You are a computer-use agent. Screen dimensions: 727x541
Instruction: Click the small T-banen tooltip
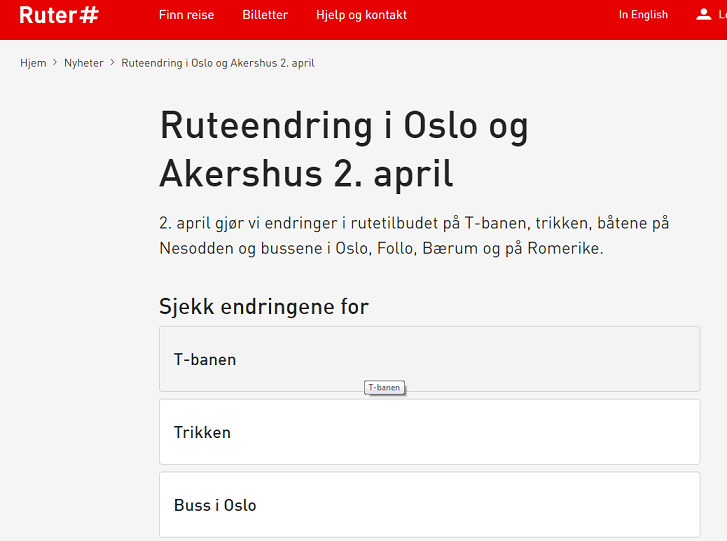tap(384, 388)
